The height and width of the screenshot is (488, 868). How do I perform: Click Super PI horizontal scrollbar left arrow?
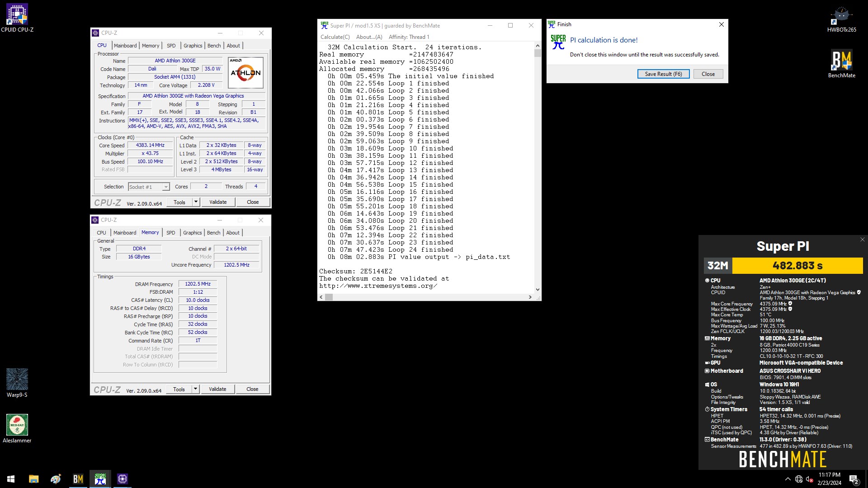tap(321, 297)
